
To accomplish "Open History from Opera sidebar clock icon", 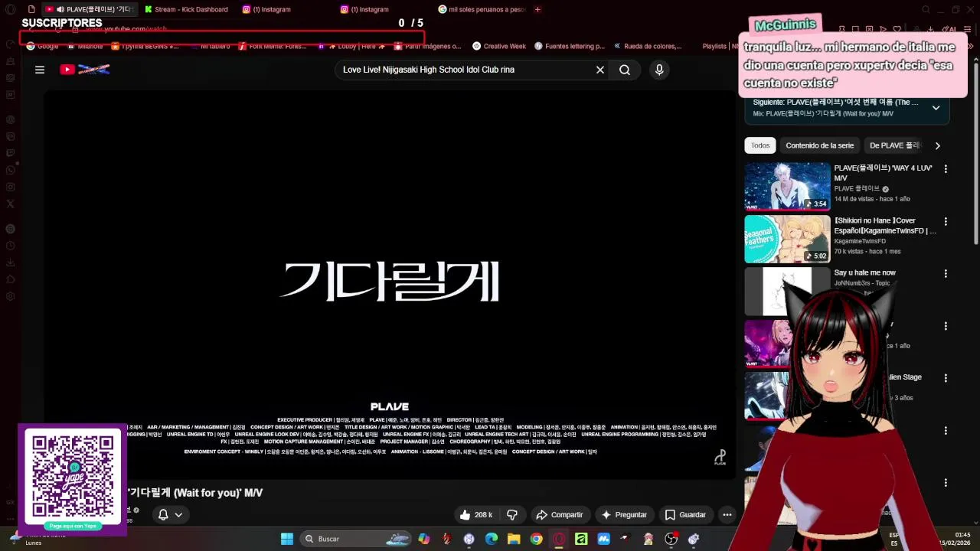I will [10, 246].
